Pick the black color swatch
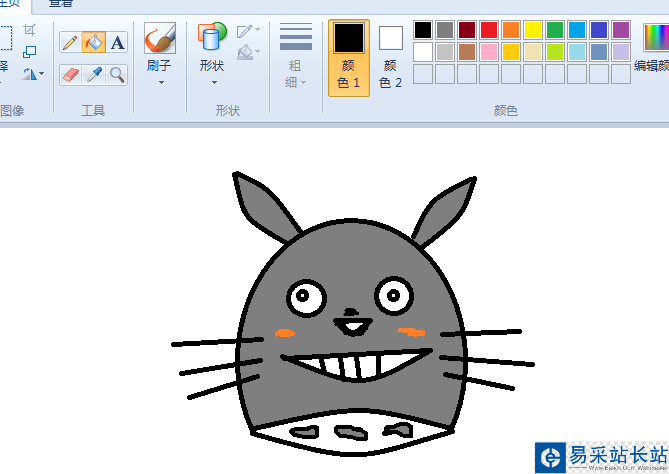This screenshot has width=669, height=474. (423, 30)
